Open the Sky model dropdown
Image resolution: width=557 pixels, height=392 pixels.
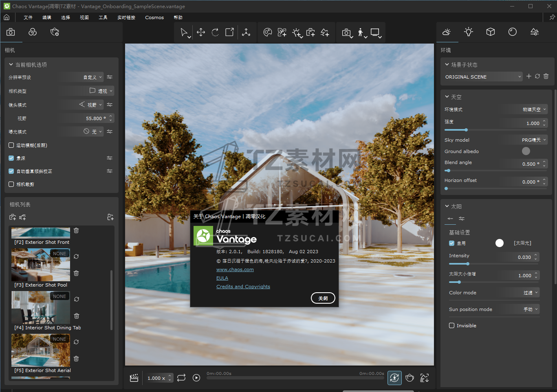[x=524, y=140]
